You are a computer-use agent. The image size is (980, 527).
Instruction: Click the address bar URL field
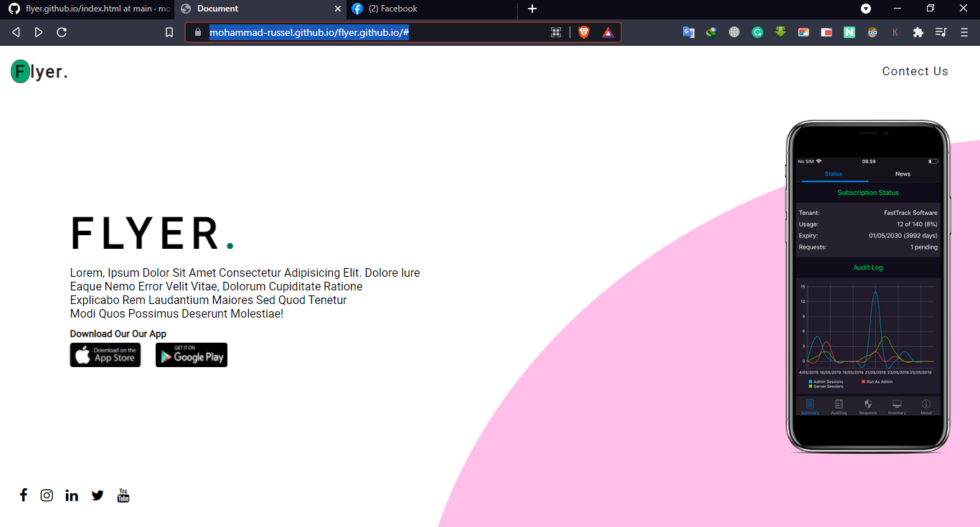tap(373, 32)
